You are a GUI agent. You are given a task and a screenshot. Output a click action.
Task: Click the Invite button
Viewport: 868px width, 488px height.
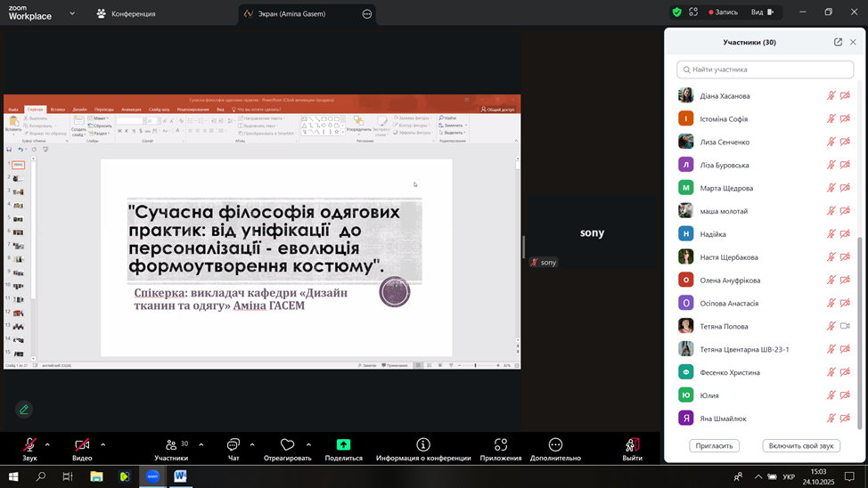pos(714,445)
